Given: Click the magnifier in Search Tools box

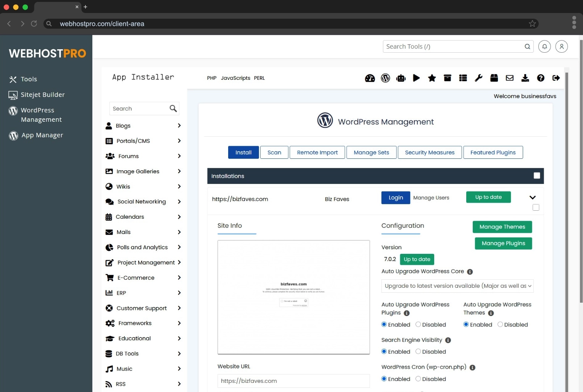Looking at the screenshot, I should click(527, 47).
